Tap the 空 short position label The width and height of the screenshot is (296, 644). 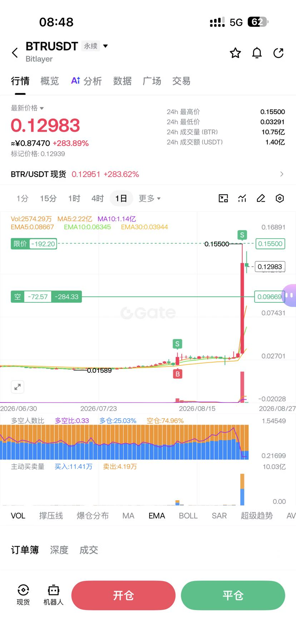(x=46, y=297)
